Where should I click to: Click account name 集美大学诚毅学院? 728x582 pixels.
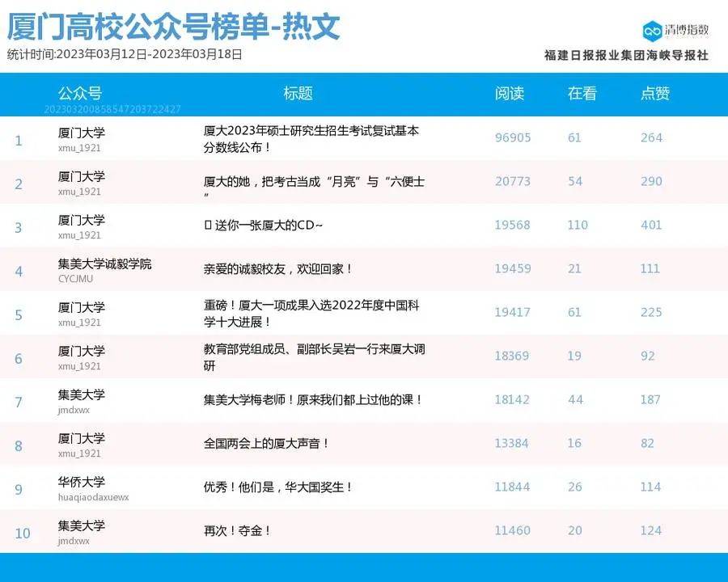[105, 264]
